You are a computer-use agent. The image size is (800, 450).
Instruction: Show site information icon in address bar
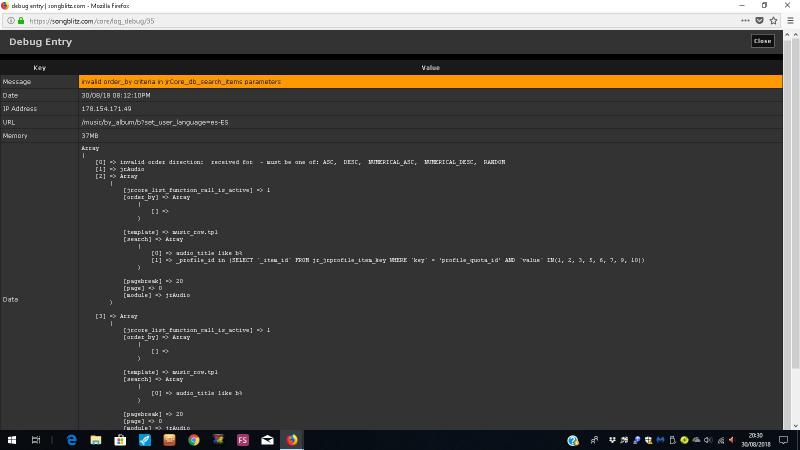pyautogui.click(x=11, y=21)
